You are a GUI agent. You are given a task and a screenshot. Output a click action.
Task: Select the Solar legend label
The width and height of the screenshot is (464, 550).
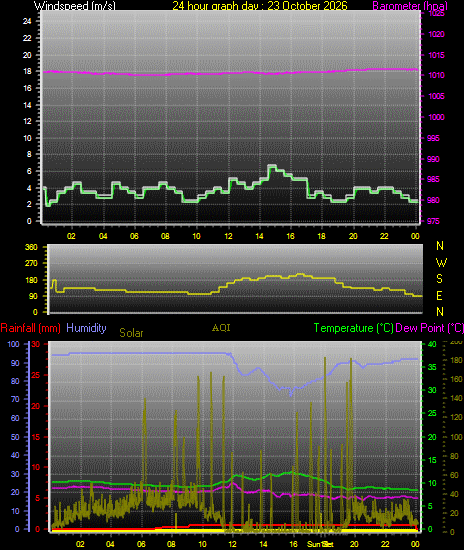tap(131, 333)
